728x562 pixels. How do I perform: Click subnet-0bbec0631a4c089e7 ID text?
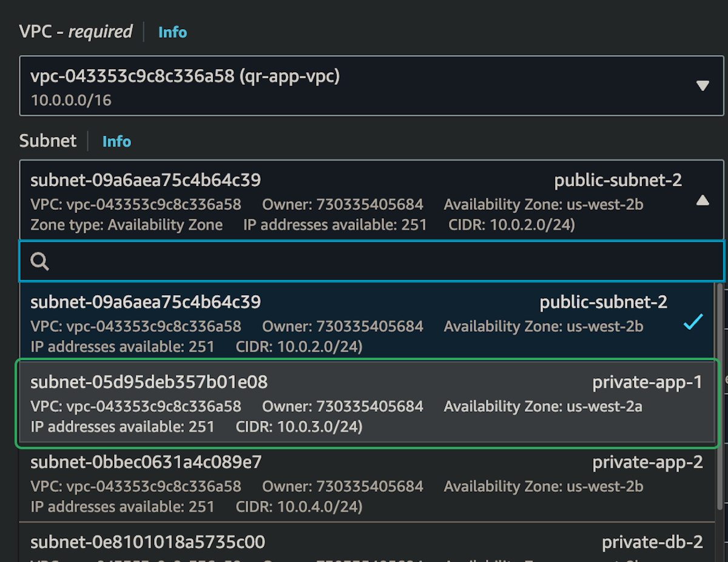tap(146, 463)
